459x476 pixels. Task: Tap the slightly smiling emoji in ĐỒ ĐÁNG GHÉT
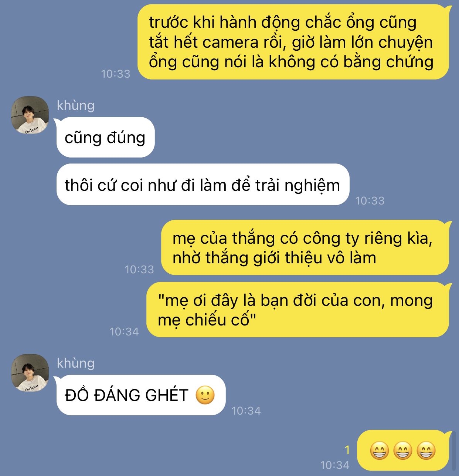205,395
